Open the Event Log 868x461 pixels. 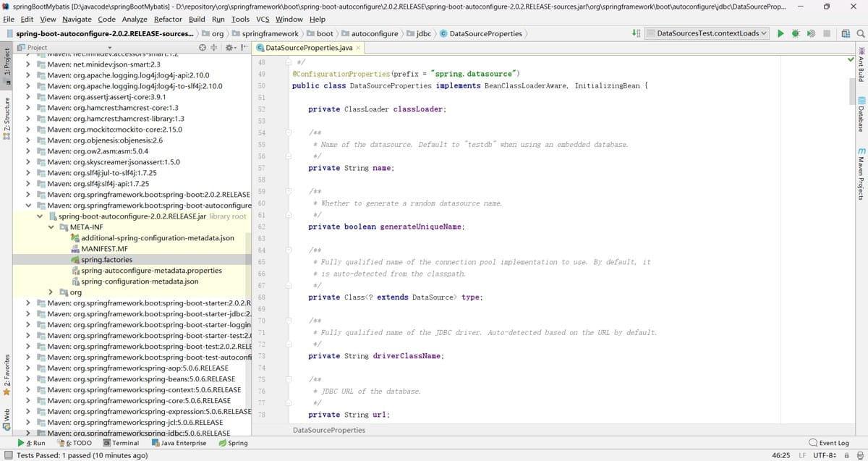click(828, 443)
